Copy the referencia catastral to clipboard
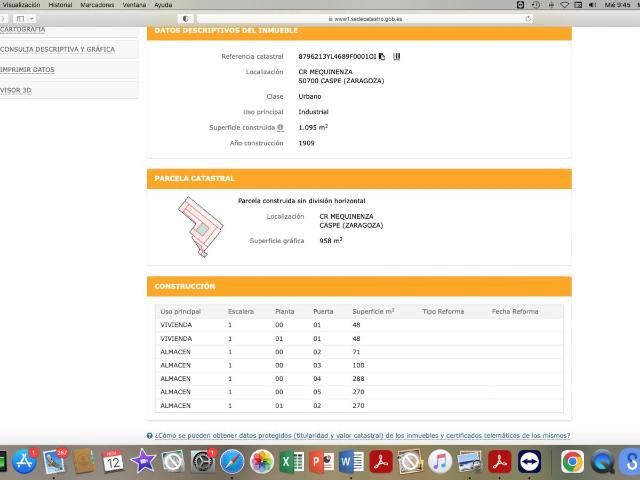Image resolution: width=640 pixels, height=480 pixels. (382, 56)
